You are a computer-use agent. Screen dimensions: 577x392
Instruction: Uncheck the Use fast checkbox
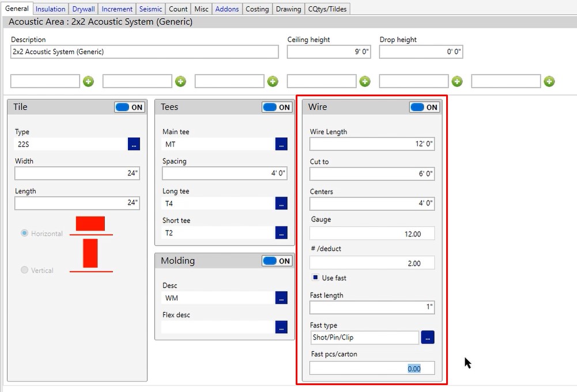pos(315,277)
